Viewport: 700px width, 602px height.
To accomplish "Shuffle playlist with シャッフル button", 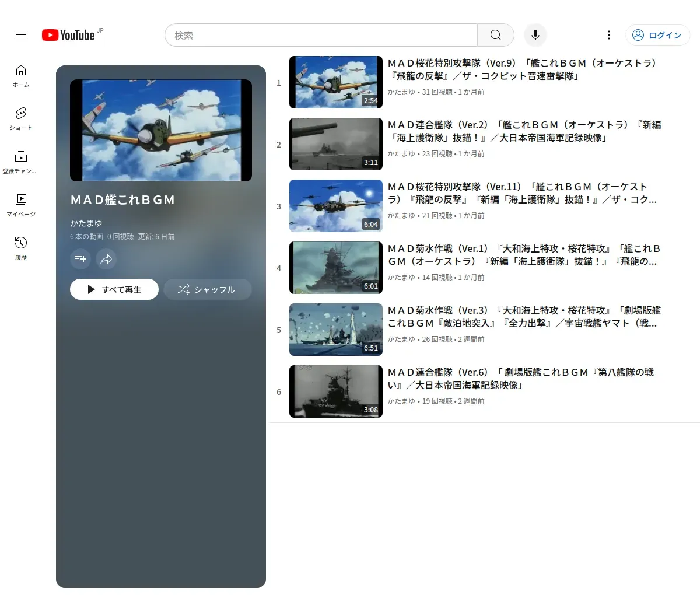I will [x=208, y=289].
